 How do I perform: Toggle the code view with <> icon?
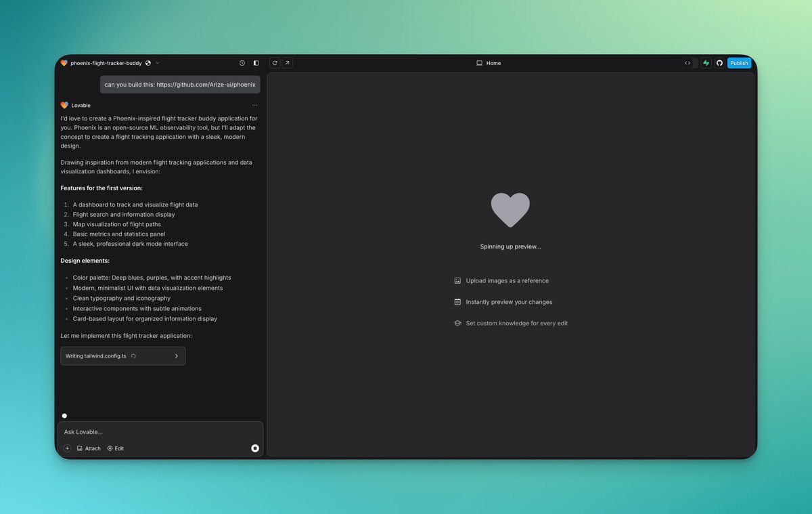pos(688,63)
